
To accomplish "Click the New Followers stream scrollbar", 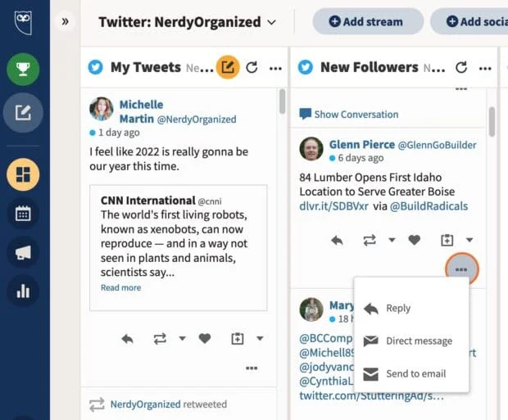I will tap(492, 121).
